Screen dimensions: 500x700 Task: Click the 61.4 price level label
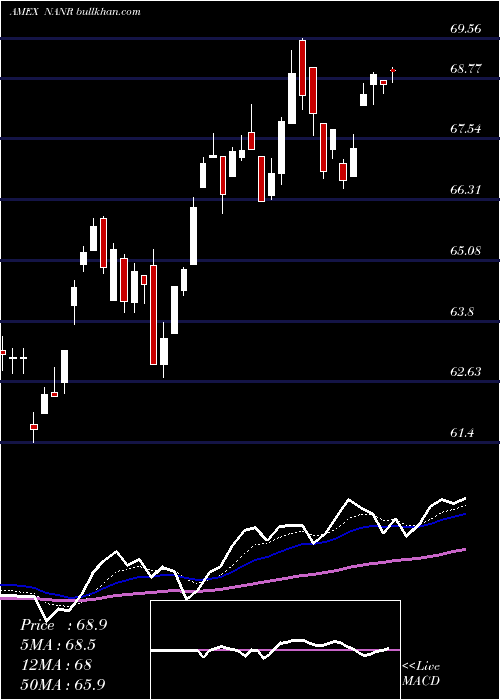[462, 432]
